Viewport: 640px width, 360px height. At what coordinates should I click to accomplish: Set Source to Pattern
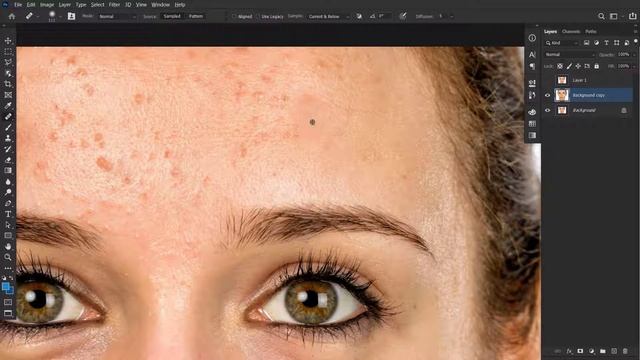196,16
